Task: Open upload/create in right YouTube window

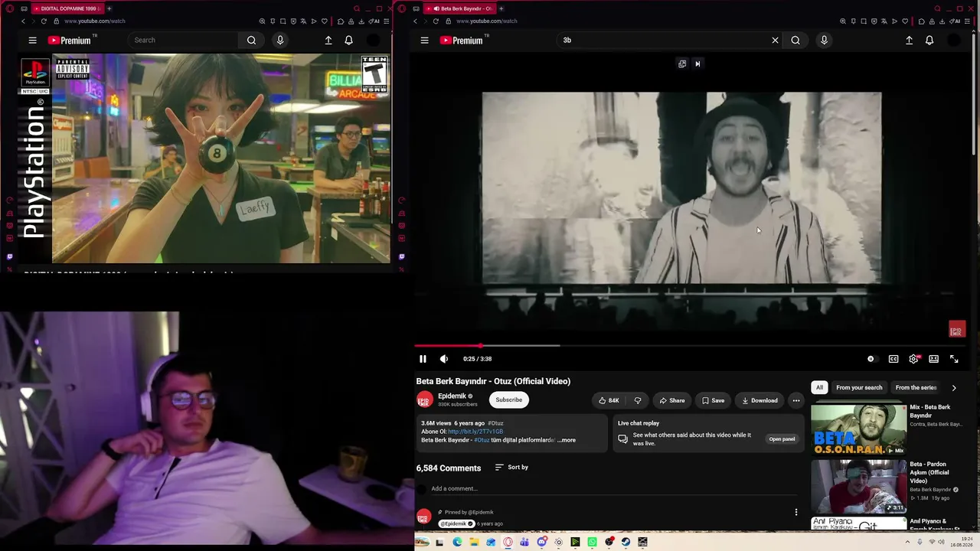Action: pos(909,41)
